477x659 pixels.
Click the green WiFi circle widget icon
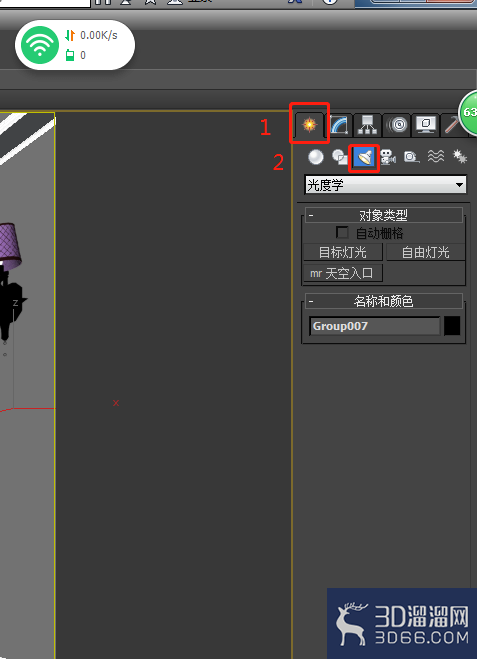point(40,45)
